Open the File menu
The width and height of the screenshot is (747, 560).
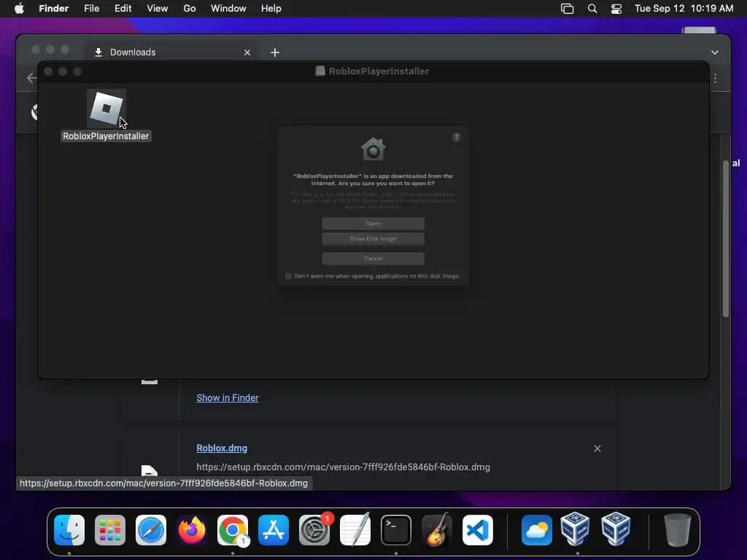tap(91, 9)
